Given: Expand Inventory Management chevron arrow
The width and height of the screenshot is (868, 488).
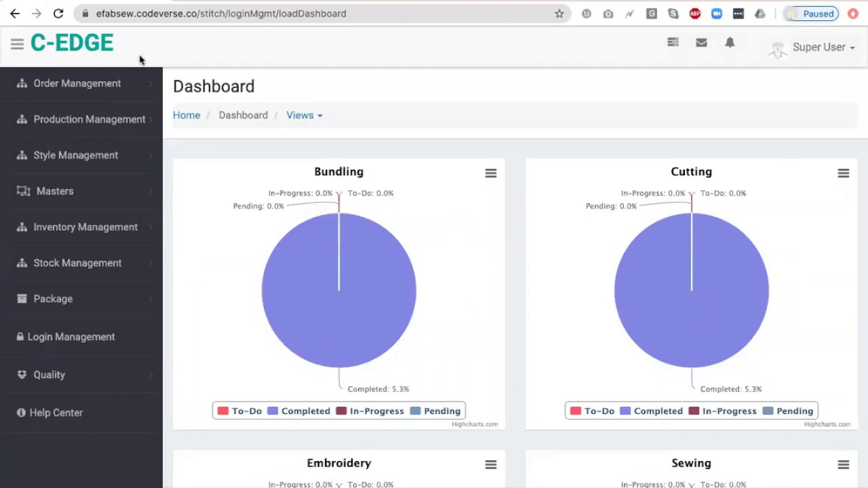Looking at the screenshot, I should tap(151, 227).
